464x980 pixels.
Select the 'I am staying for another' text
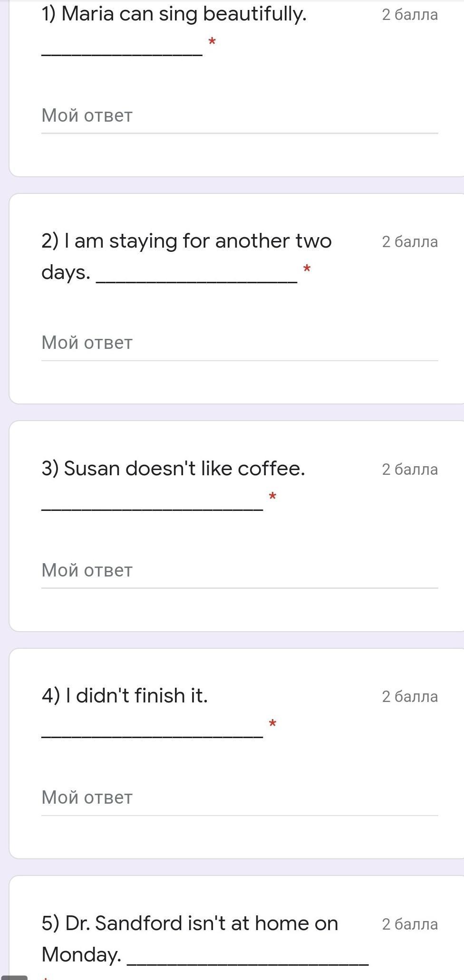(186, 241)
